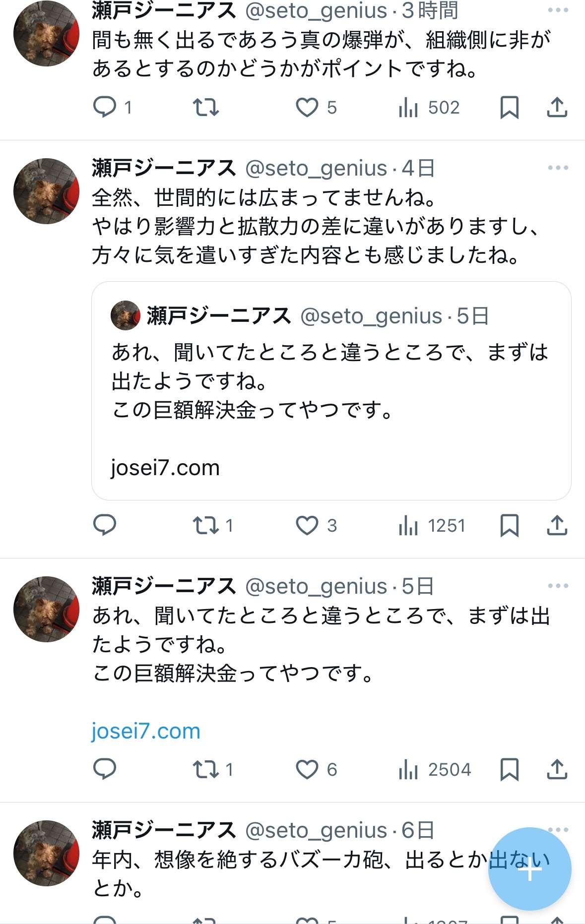
Task: Open @seto_genius handle on the 6日 tweet
Action: coord(316,830)
